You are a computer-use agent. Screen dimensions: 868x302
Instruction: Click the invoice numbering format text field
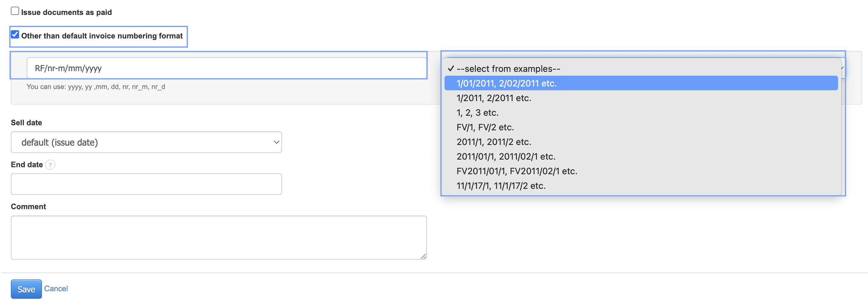coord(226,68)
